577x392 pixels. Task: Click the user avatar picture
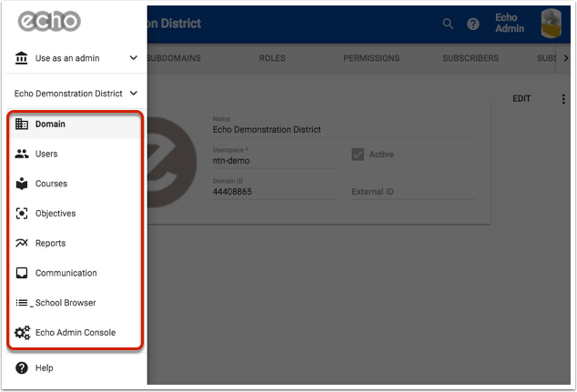pos(552,23)
